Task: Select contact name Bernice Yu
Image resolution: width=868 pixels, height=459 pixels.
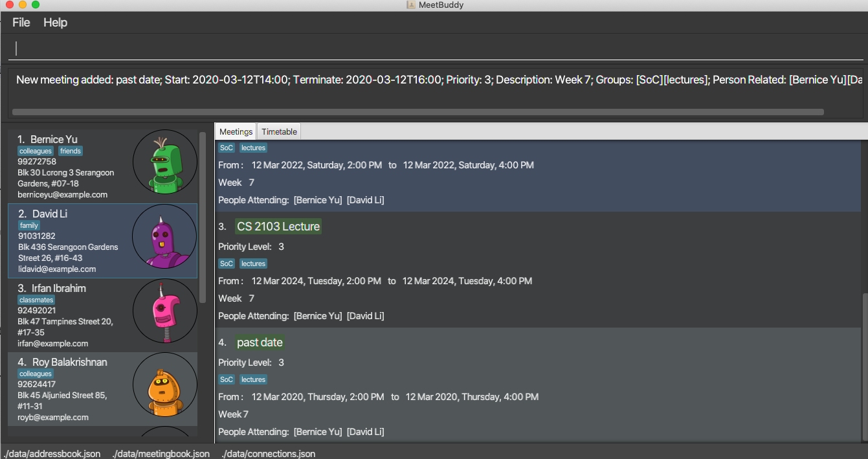Action: [54, 139]
